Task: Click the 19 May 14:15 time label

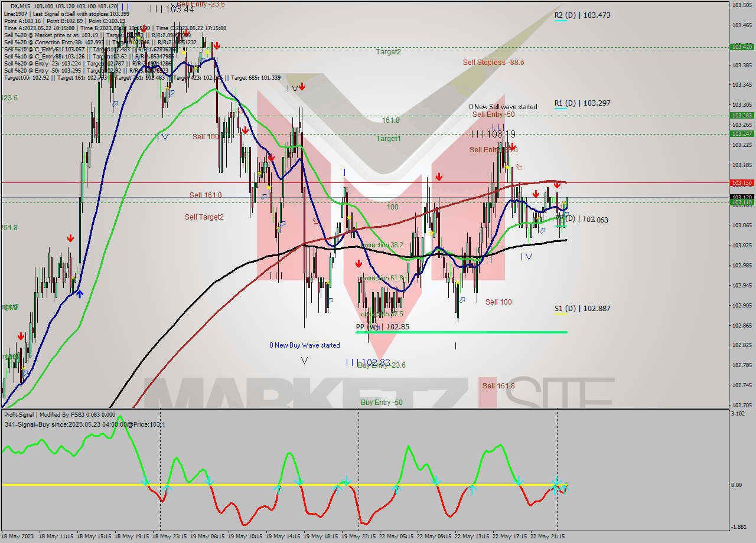Action: tap(283, 537)
